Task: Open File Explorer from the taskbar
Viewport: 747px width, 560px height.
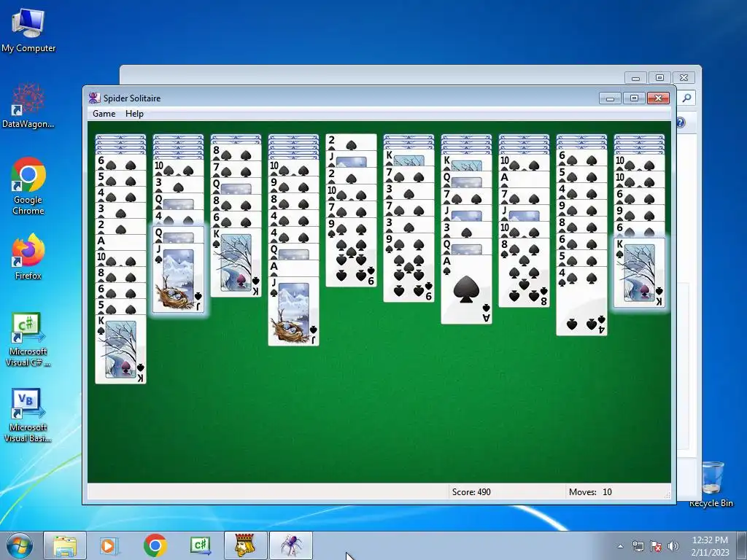Action: point(65,545)
